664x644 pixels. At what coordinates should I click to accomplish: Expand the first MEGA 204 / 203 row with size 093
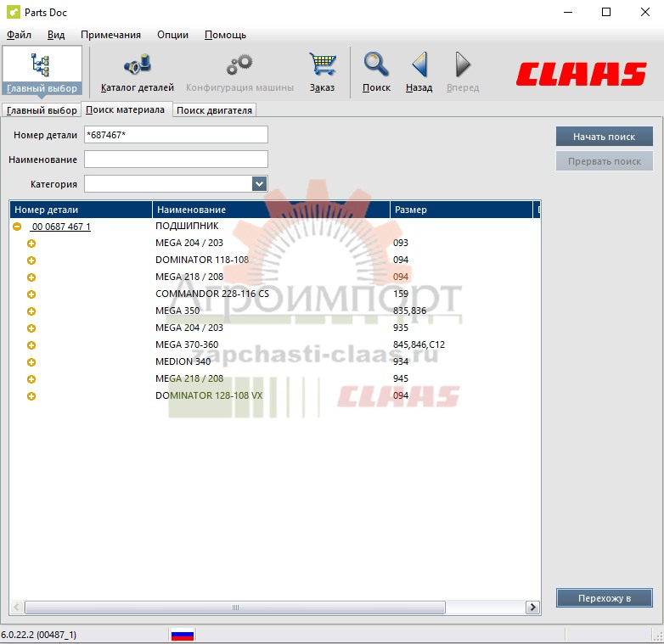pyautogui.click(x=31, y=244)
